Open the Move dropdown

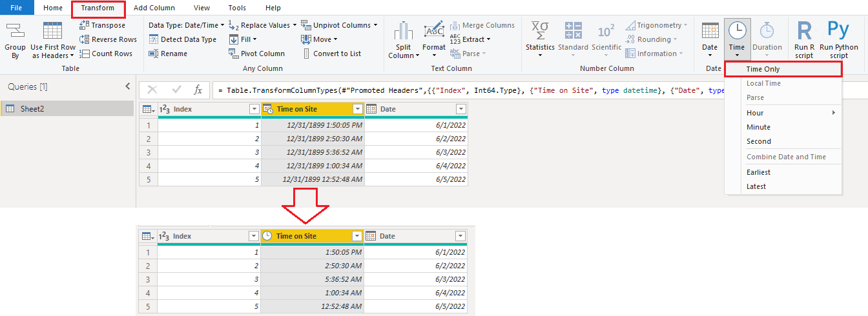click(x=320, y=39)
